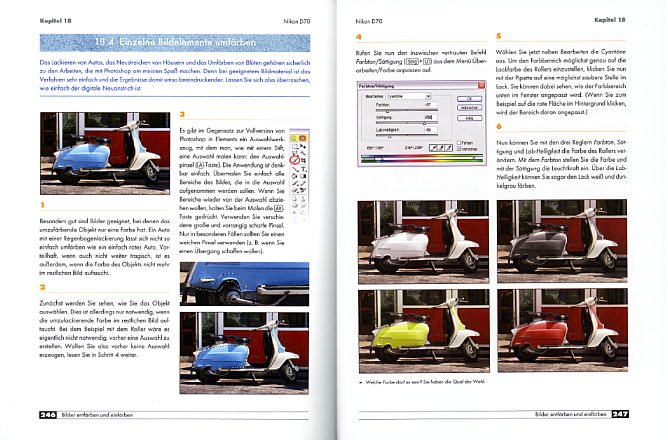Click the original blue scooter photo
Screen dimensions: 668x440
click(105, 153)
